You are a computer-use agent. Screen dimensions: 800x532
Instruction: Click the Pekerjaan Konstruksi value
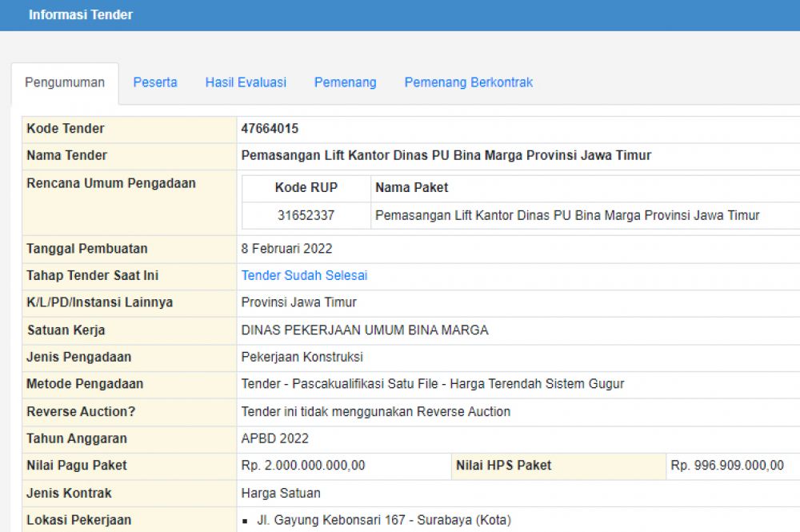[302, 357]
